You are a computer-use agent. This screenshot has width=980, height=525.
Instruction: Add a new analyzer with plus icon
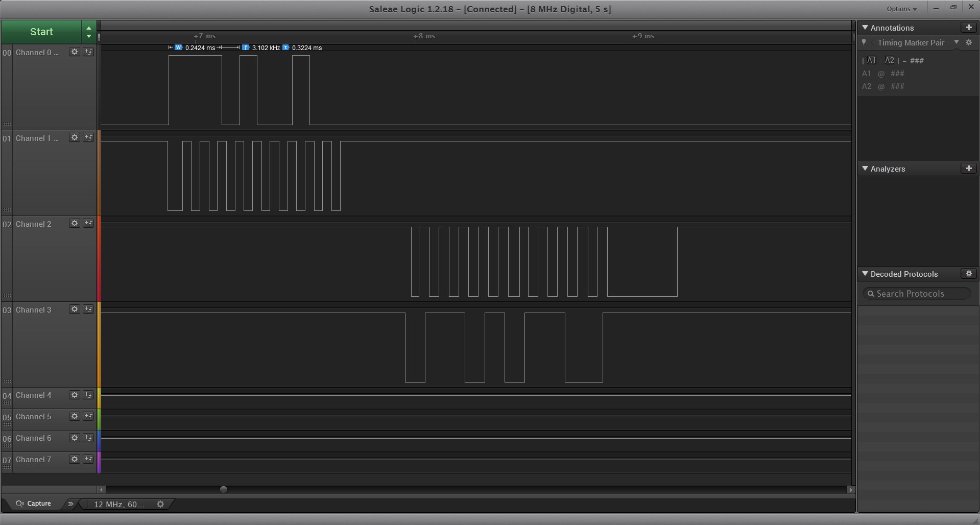969,169
